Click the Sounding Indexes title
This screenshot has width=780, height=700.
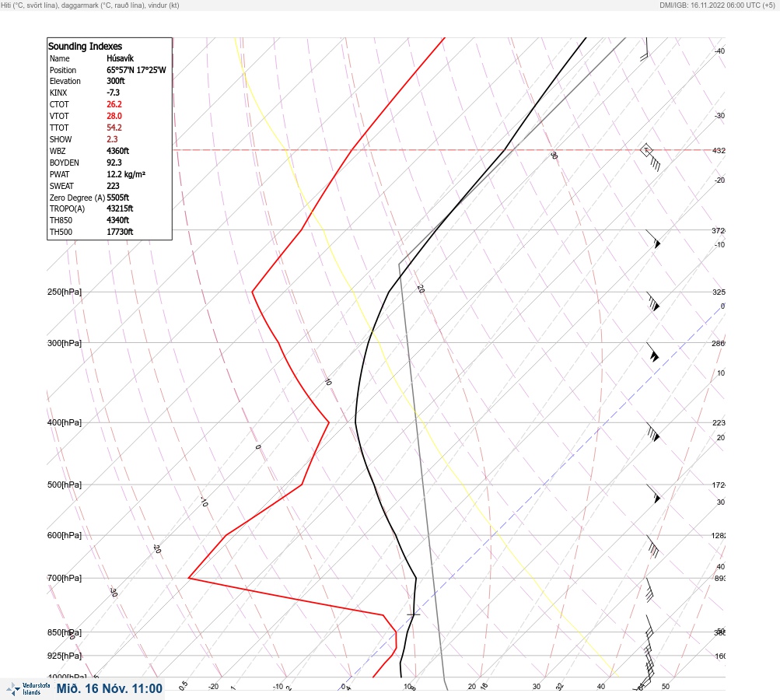tap(85, 46)
